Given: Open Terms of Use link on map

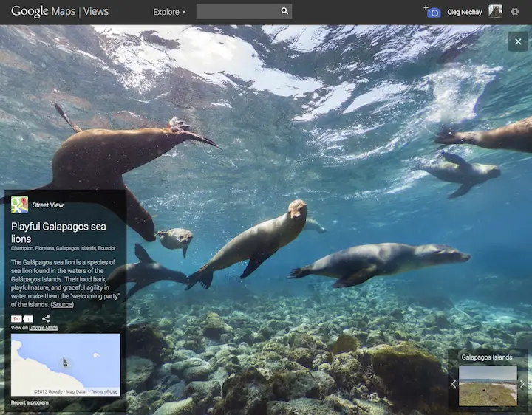Looking at the screenshot, I should coord(104,391).
